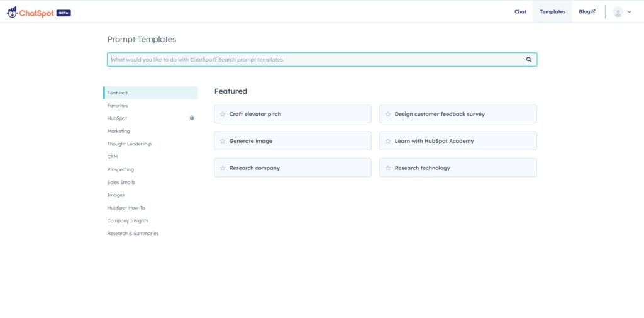The image size is (644, 318).
Task: Click the search magnifier icon
Action: 528,60
